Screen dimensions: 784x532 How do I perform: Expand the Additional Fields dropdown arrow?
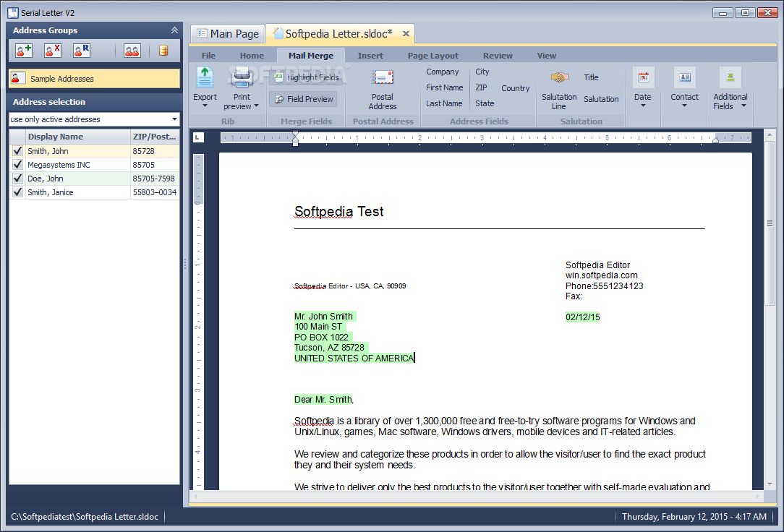pyautogui.click(x=743, y=106)
